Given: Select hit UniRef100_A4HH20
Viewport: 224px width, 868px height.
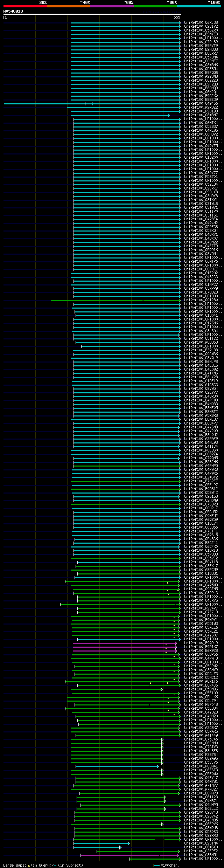Looking at the screenshot, I should [201, 716].
